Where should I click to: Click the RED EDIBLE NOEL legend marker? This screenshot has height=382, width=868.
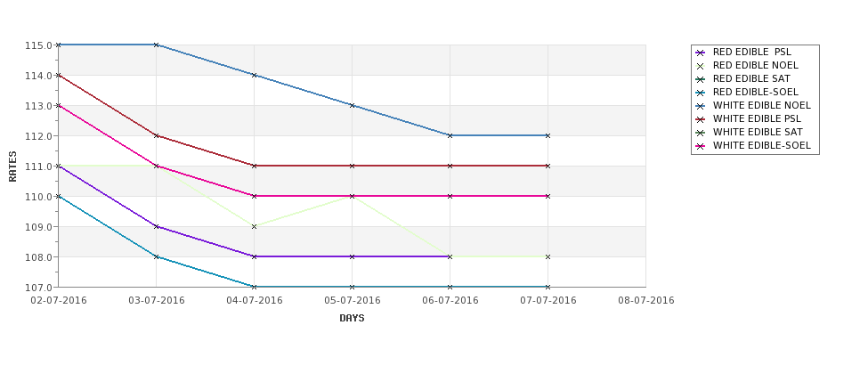[x=701, y=66]
